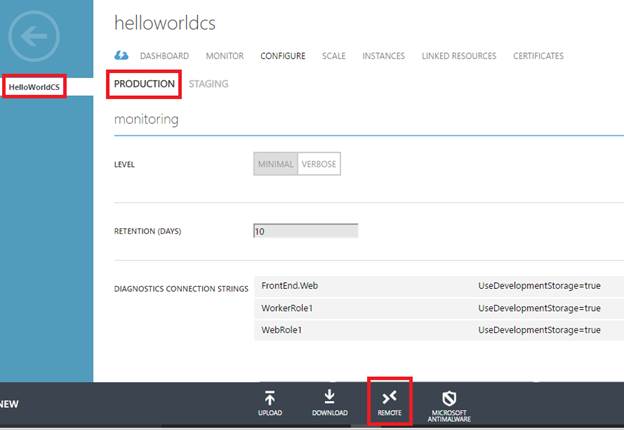
Task: Go back using the circular arrow button
Action: click(x=34, y=36)
